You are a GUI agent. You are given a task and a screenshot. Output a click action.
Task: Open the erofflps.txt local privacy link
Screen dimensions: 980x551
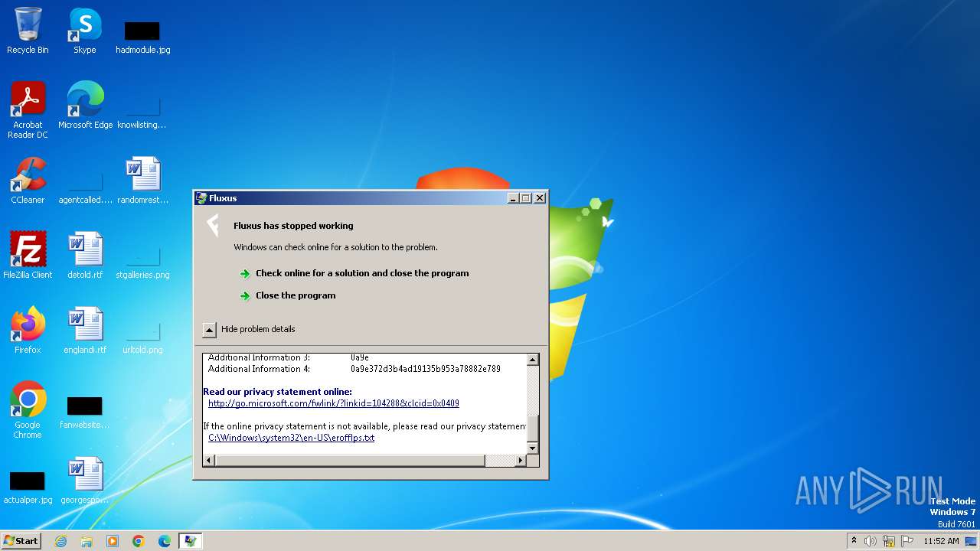(292, 438)
